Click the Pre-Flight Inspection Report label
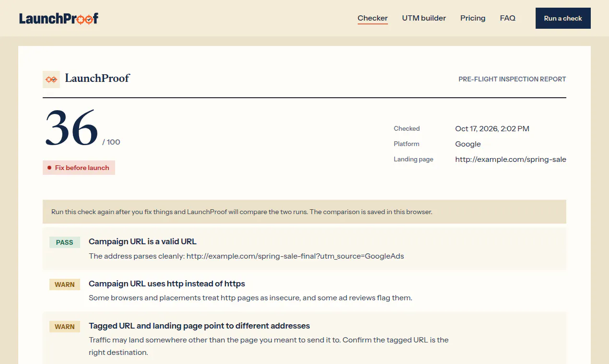Screen dimensions: 609x364 pyautogui.click(x=512, y=79)
